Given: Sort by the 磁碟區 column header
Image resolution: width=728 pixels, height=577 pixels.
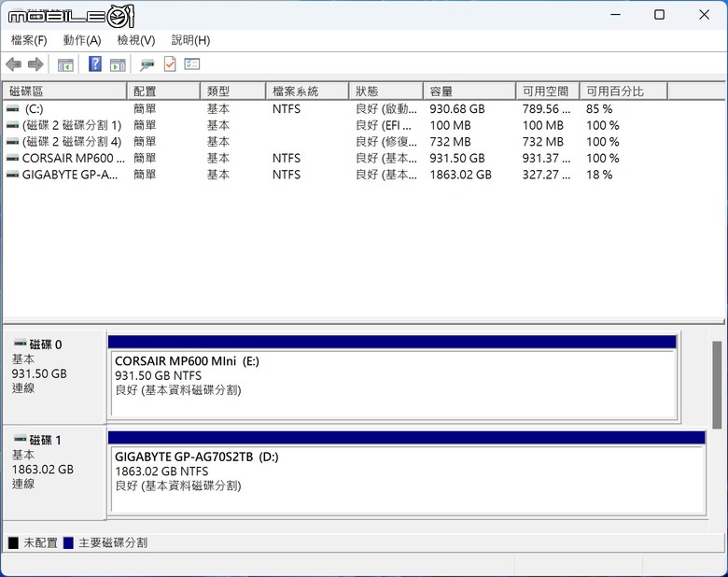Looking at the screenshot, I should [x=65, y=91].
